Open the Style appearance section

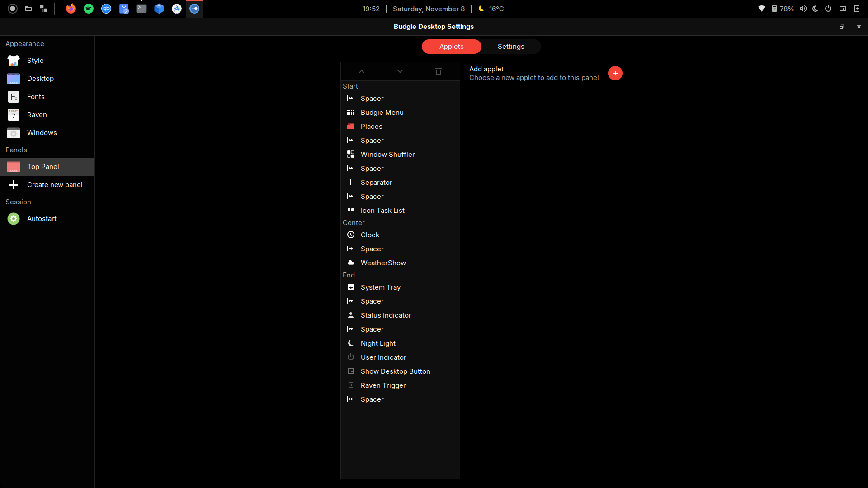click(x=35, y=61)
